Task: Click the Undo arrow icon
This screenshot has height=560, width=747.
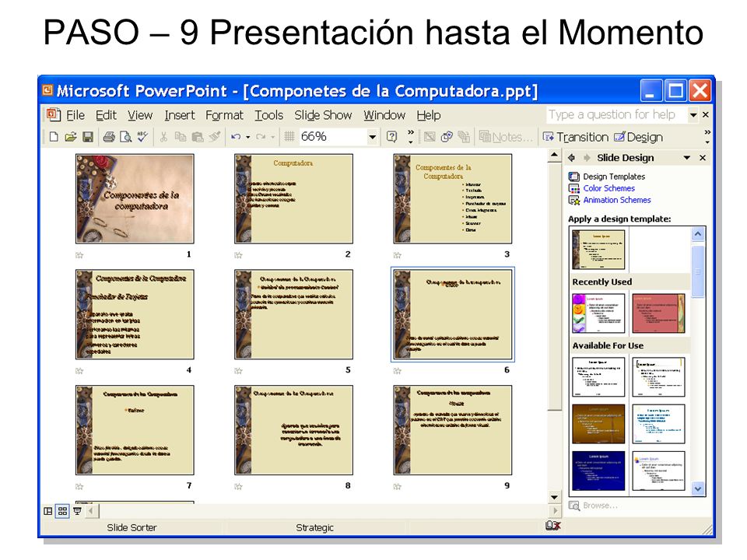Action: point(236,137)
